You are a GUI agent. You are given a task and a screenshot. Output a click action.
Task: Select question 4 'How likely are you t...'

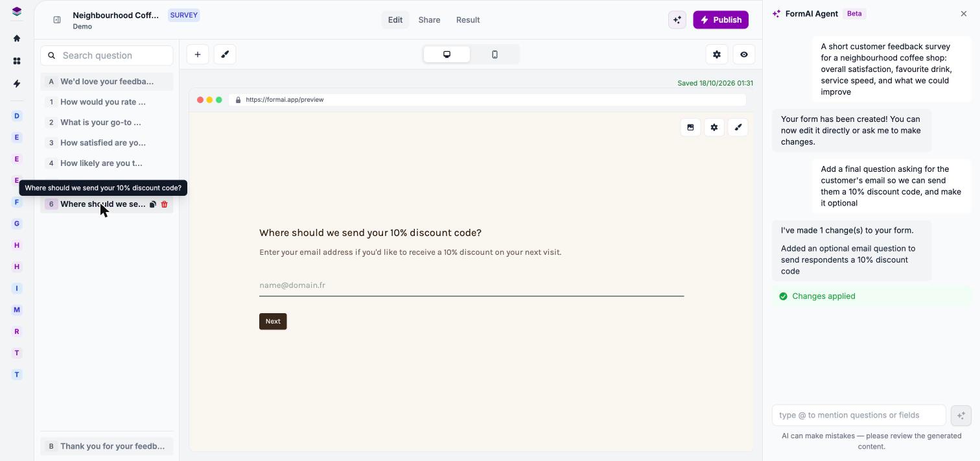pos(107,163)
